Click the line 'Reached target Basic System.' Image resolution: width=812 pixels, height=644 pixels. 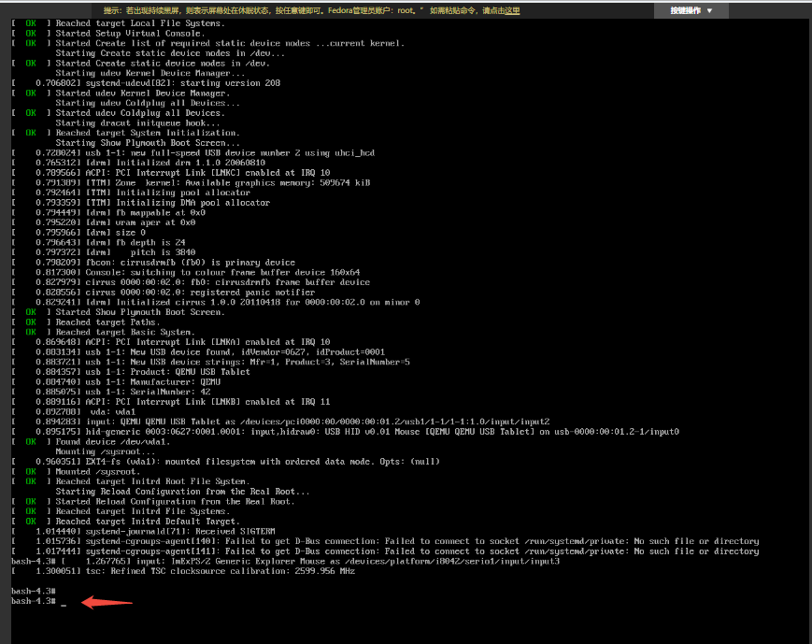[x=103, y=332]
